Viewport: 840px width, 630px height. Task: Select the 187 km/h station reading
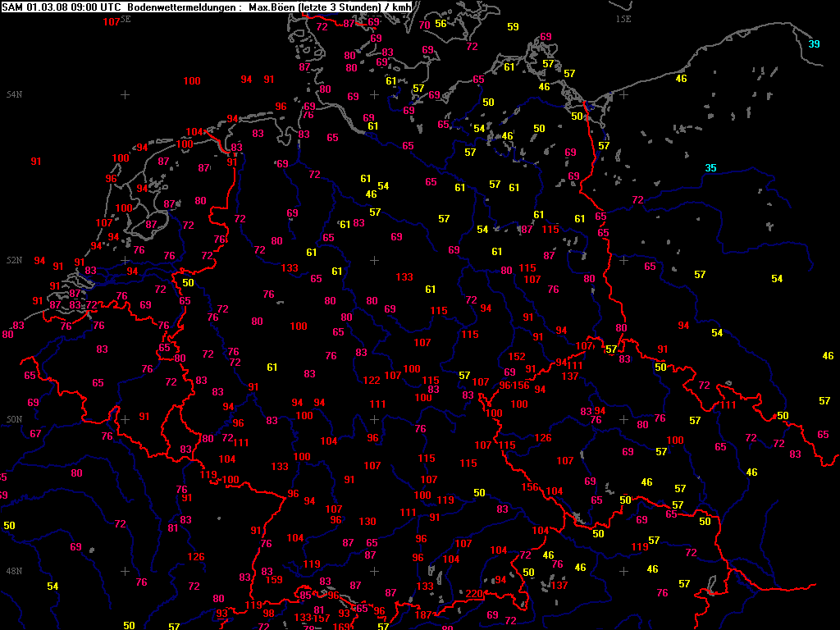(x=423, y=614)
